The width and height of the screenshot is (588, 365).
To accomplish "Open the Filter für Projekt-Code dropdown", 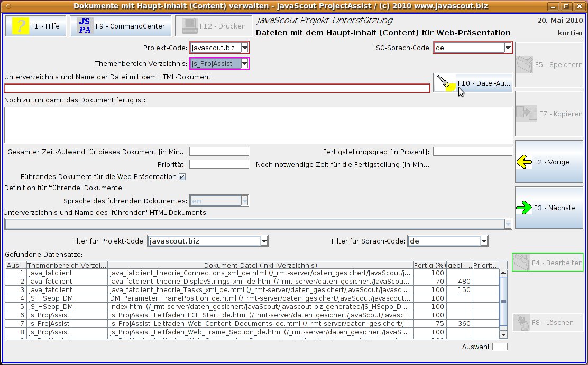I will coord(264,241).
